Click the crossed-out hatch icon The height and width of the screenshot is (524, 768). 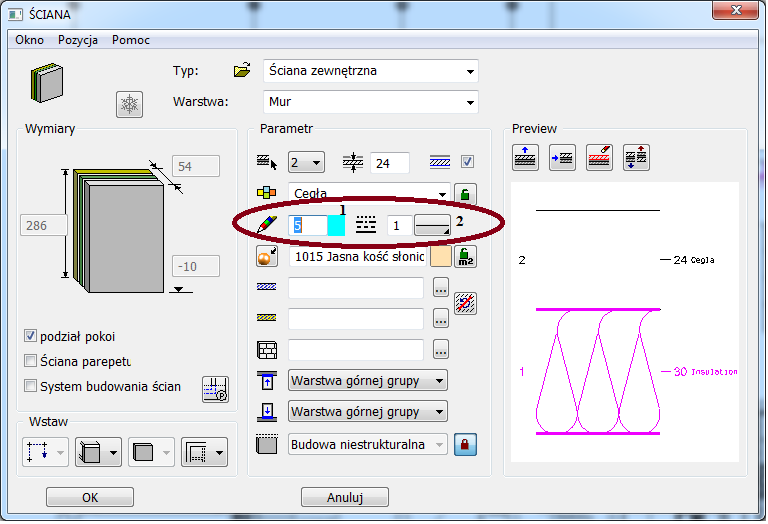465,304
